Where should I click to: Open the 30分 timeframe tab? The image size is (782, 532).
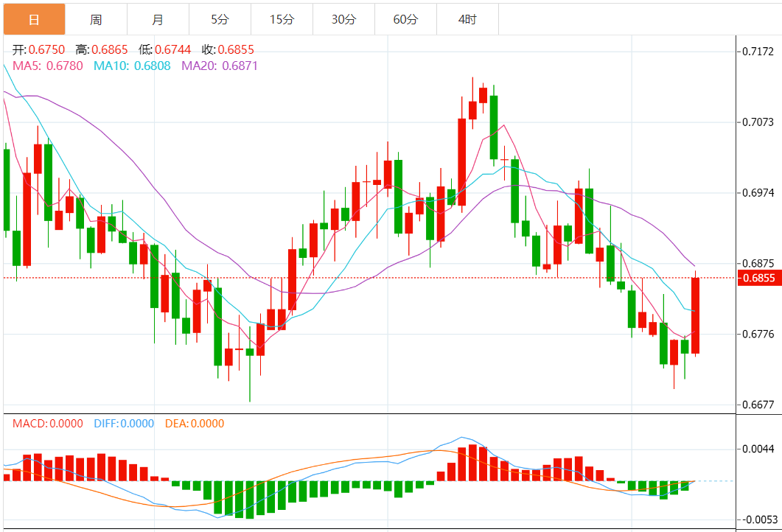click(x=343, y=19)
